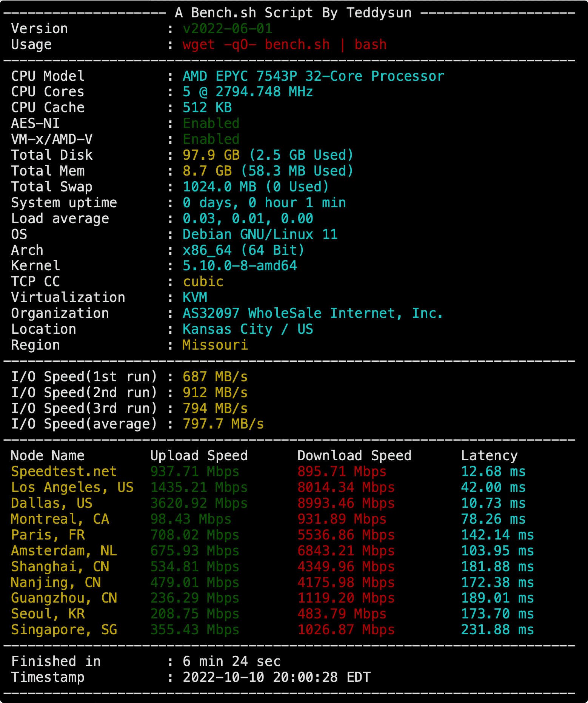Click the AS32097 WholeSale Internet organization text
Image resolution: width=588 pixels, height=703 pixels.
tap(312, 313)
